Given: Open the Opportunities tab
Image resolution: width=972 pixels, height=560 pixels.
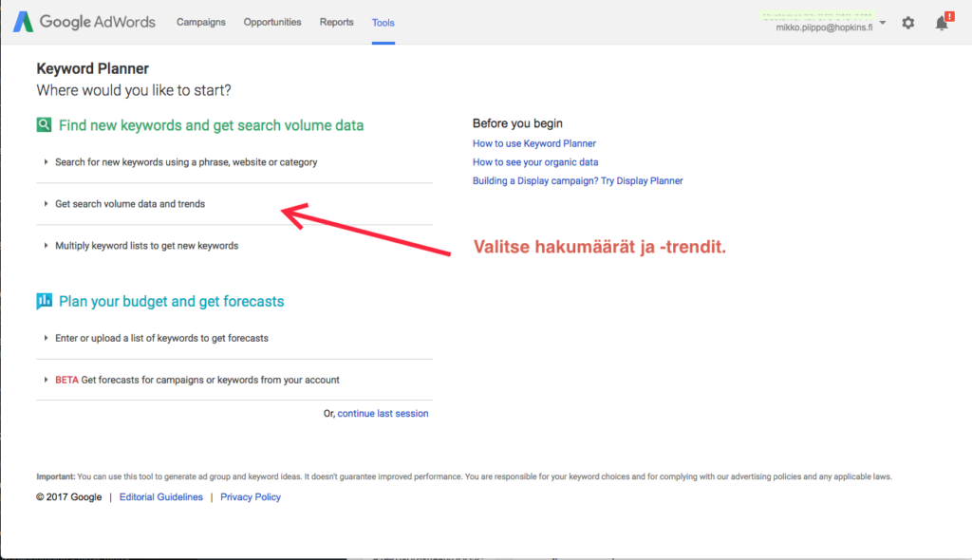Looking at the screenshot, I should coord(272,23).
